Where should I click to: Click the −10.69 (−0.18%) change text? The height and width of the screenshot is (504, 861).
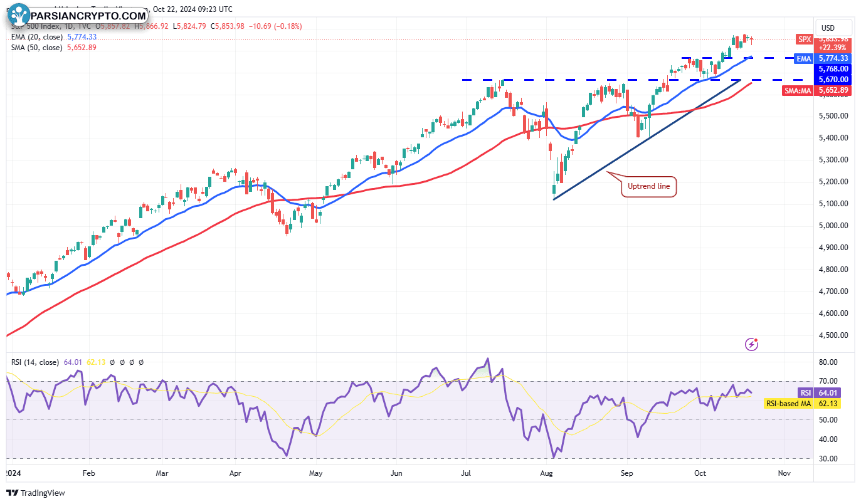click(277, 26)
